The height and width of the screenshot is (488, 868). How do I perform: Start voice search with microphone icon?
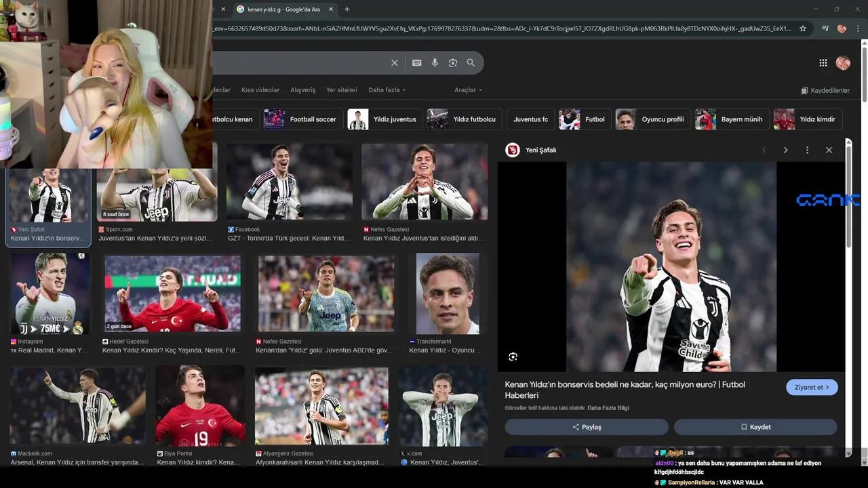(435, 63)
